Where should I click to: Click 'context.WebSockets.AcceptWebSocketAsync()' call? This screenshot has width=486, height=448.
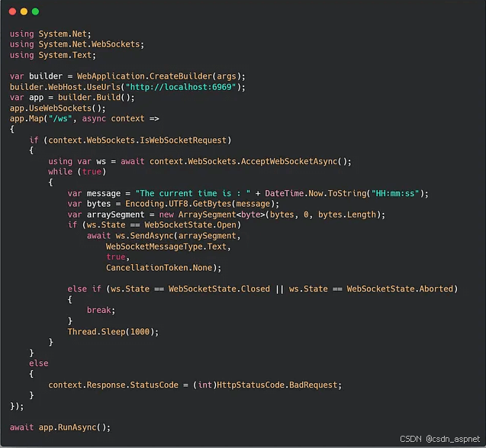(249, 162)
